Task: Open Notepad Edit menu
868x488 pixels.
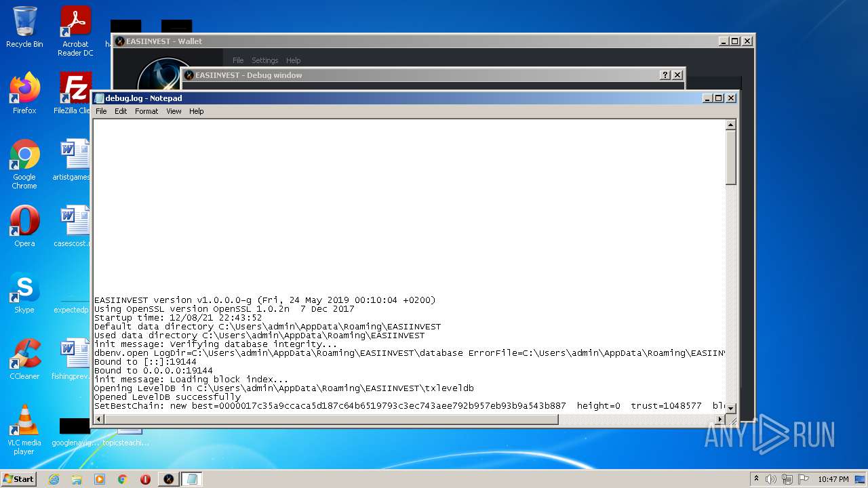Action: point(121,111)
